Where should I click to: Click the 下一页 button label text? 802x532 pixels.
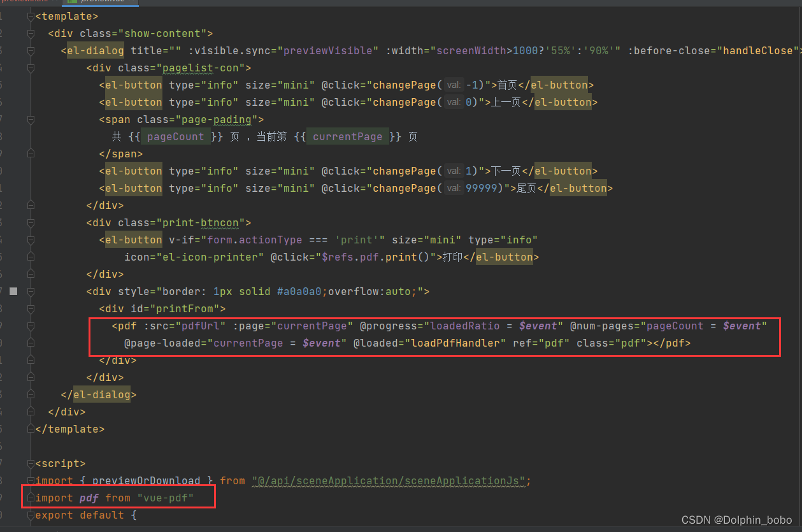[x=505, y=171]
